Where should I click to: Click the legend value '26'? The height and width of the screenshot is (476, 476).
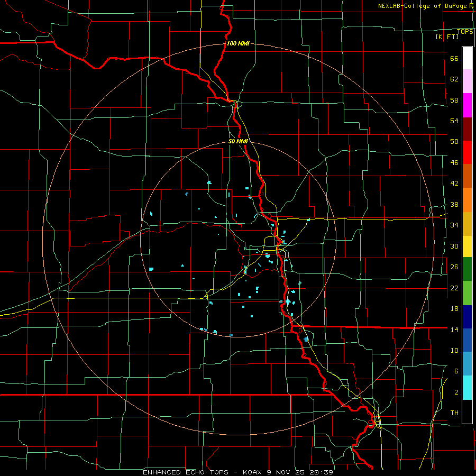pyautogui.click(x=454, y=267)
